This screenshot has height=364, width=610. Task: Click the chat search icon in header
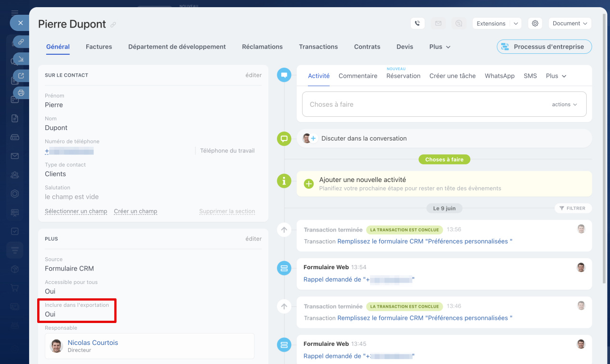point(458,23)
